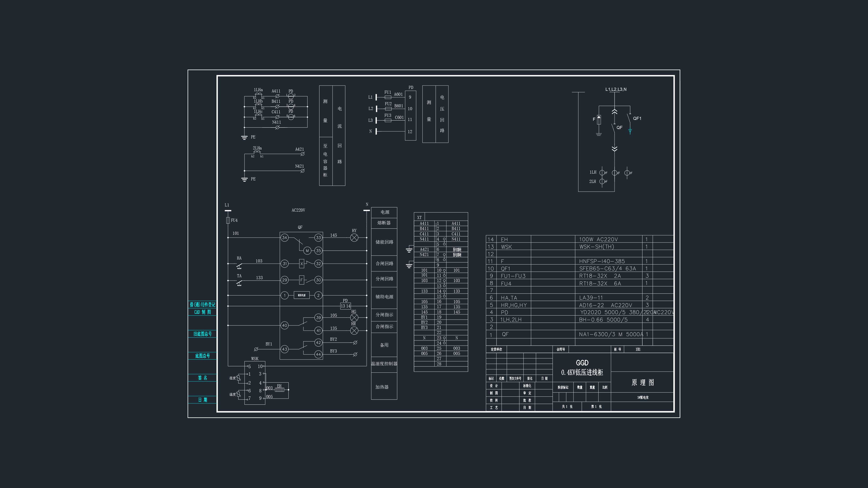Screen dimensions: 868x488
Task: Select the FU2 fuse symbol on L2 line
Action: pyautogui.click(x=388, y=109)
